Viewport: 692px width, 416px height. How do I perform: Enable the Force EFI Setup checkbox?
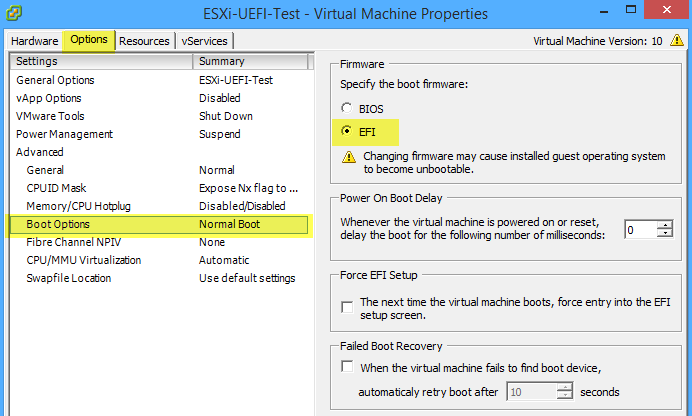[347, 305]
